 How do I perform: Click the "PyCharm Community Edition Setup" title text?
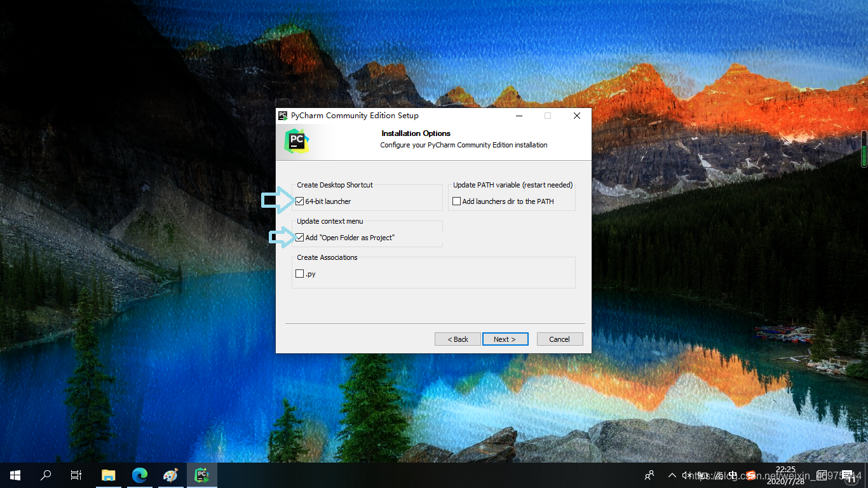tap(355, 116)
